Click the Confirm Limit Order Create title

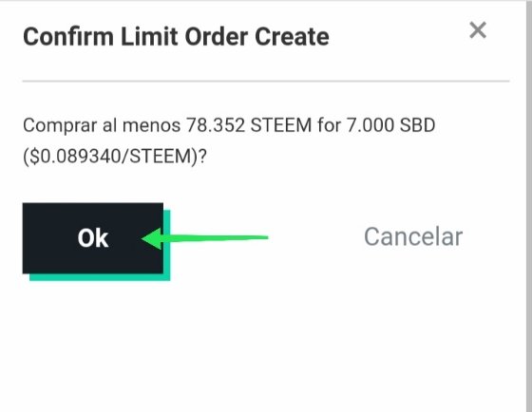tap(176, 36)
